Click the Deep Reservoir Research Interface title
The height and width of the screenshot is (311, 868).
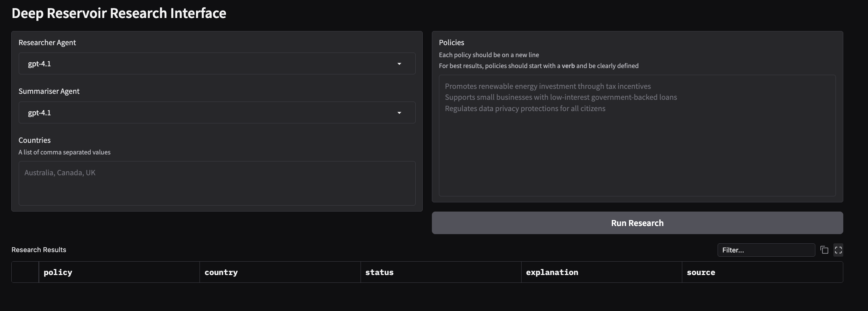[x=119, y=13]
